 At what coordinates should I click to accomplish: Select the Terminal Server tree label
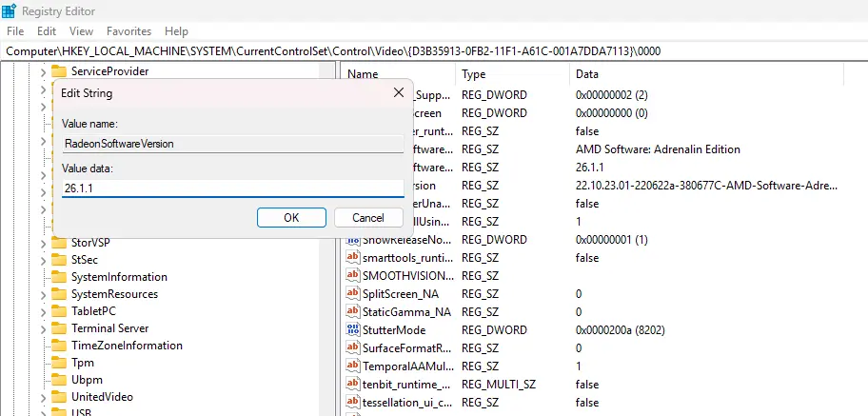(x=110, y=328)
